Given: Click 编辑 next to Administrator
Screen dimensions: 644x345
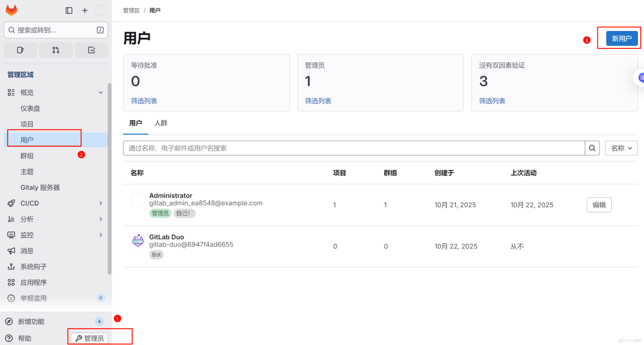Looking at the screenshot, I should pos(599,204).
